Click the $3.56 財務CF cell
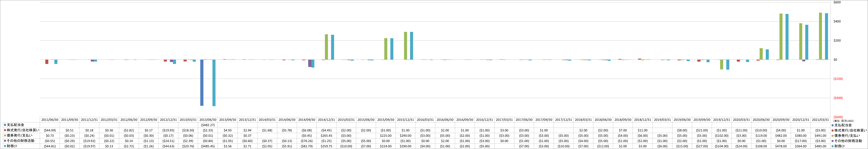Image resolution: width=868 pixels, height=149 pixels. pyautogui.click(x=228, y=146)
